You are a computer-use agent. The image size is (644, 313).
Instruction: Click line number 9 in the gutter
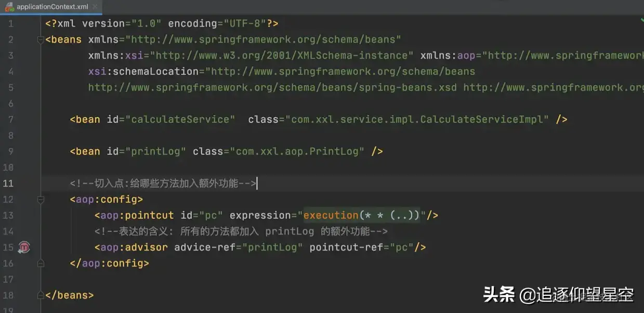11,151
